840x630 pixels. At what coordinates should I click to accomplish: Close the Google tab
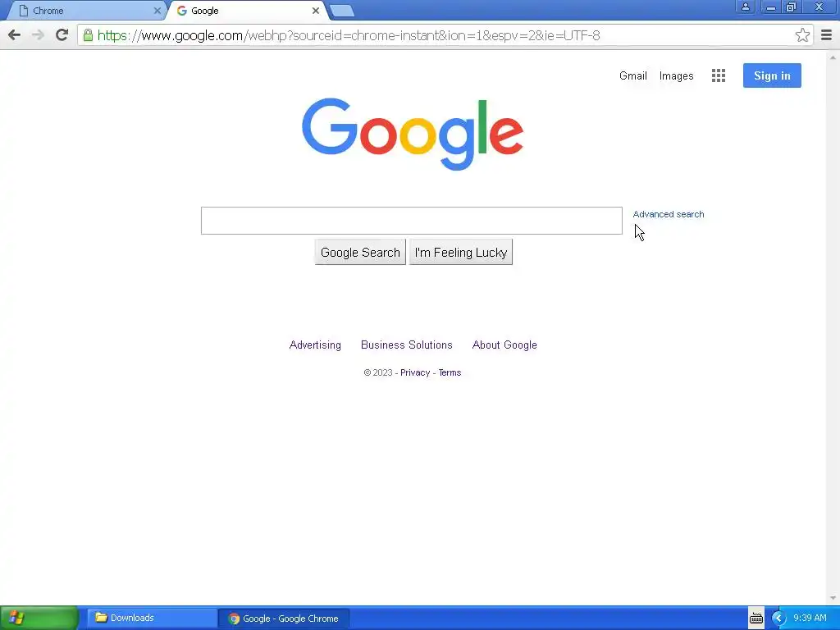coord(316,11)
